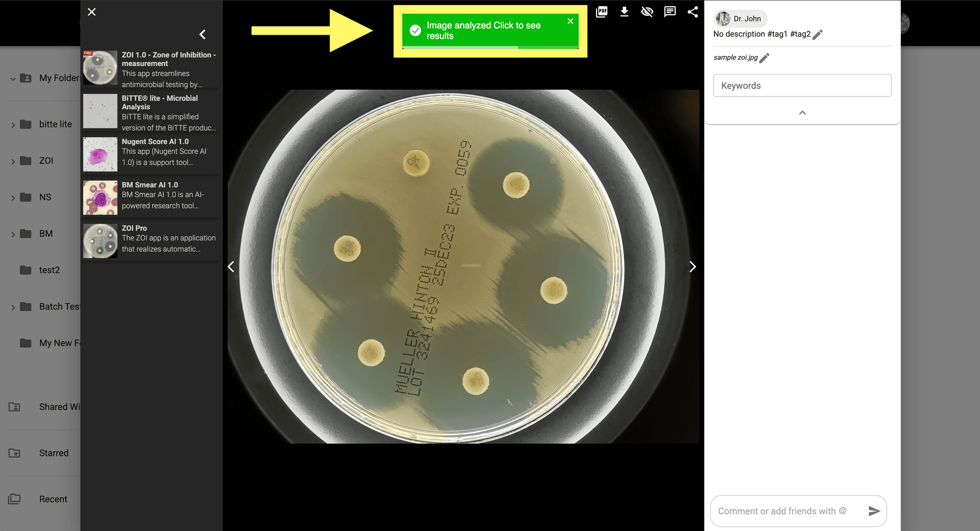
Task: Download the sample zoi image
Action: [624, 12]
